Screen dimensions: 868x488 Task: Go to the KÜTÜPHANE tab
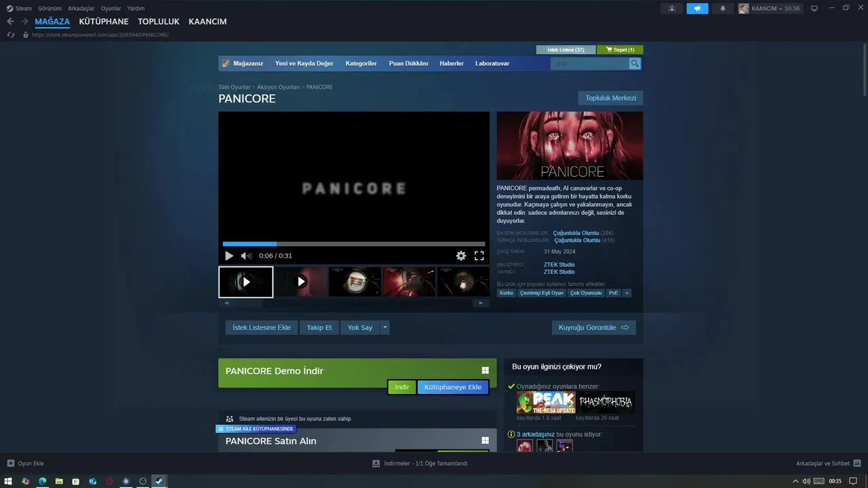point(104,22)
